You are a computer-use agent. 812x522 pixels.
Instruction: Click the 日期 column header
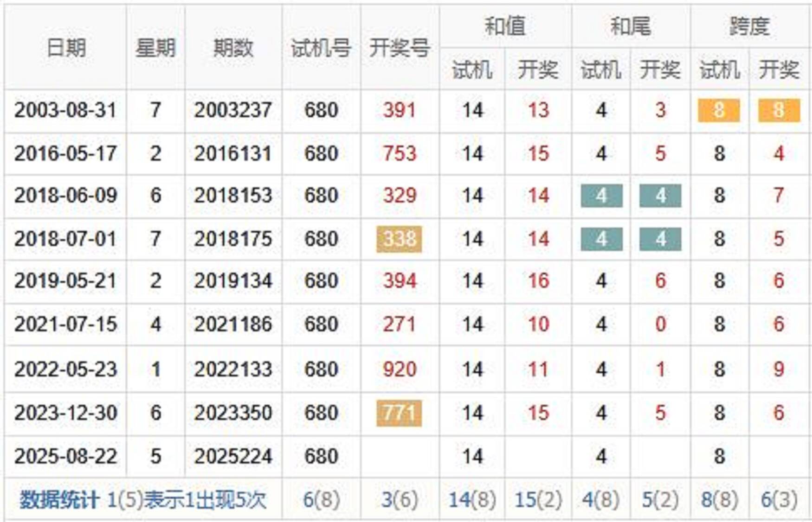click(66, 48)
